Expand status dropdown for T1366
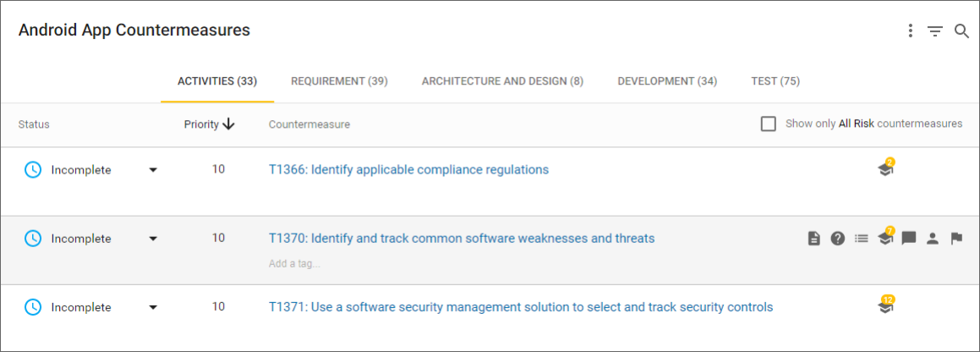This screenshot has height=352, width=980. [153, 170]
